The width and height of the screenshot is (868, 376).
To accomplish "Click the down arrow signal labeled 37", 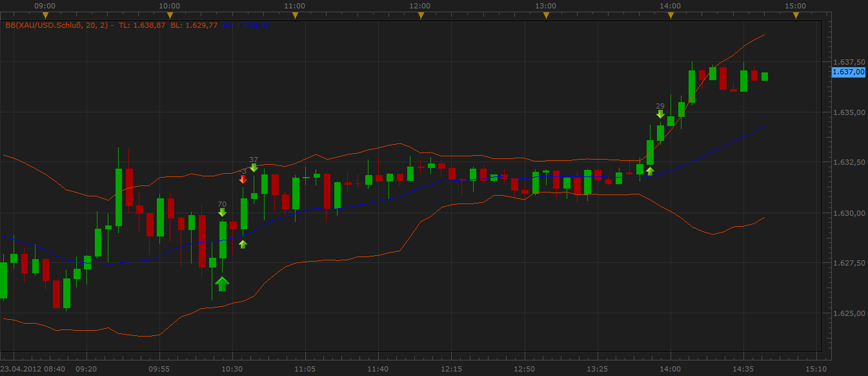I will pos(254,168).
